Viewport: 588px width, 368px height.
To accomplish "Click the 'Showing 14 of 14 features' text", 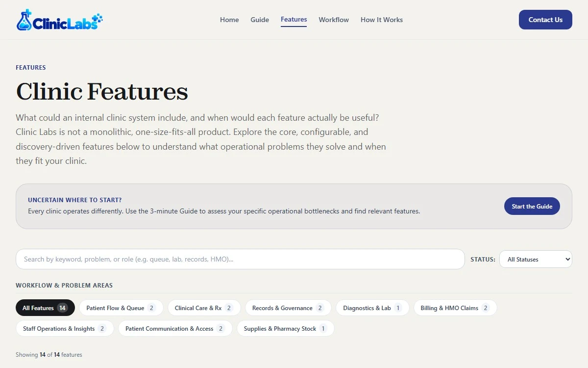I will [x=49, y=355].
